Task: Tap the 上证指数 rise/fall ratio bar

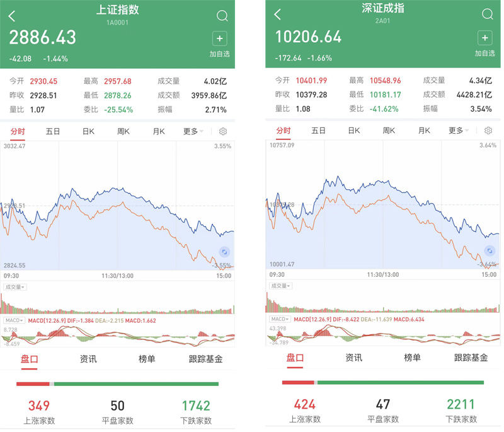Action: coord(118,383)
